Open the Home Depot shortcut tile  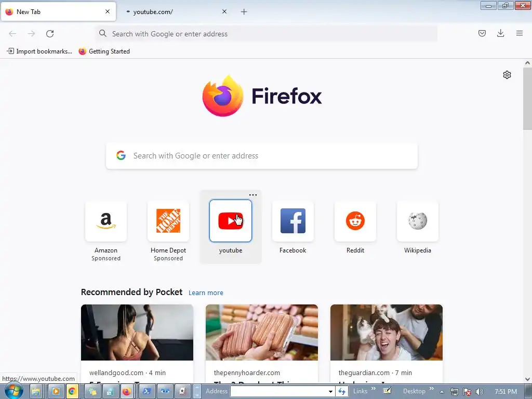coord(168,221)
